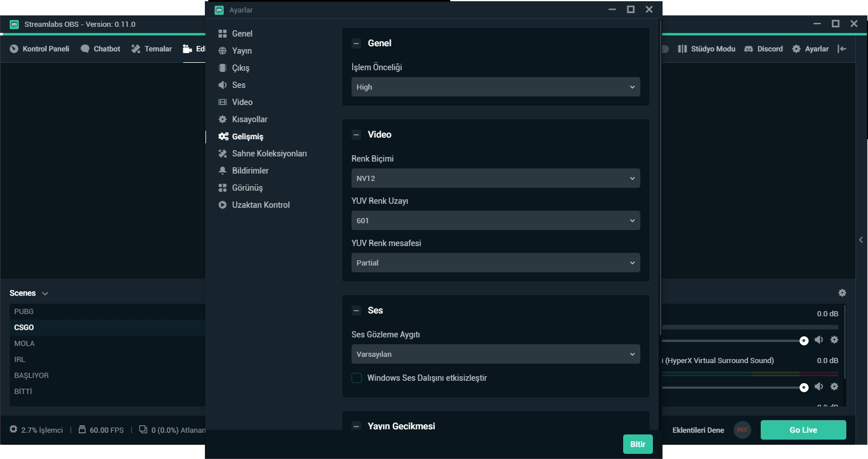Collapse the Yayın Gecikmesi section
This screenshot has width=868, height=459.
pos(356,426)
